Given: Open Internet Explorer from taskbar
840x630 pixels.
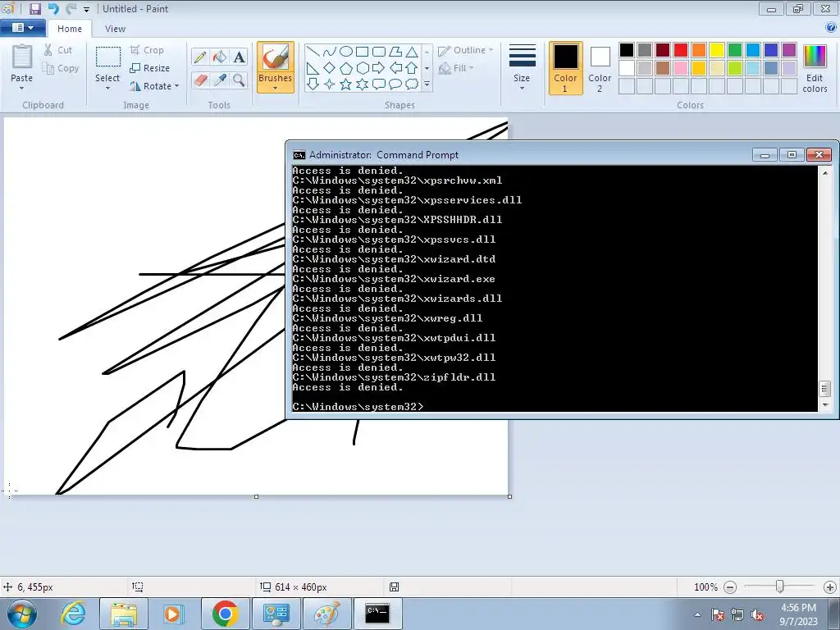Looking at the screenshot, I should [73, 614].
